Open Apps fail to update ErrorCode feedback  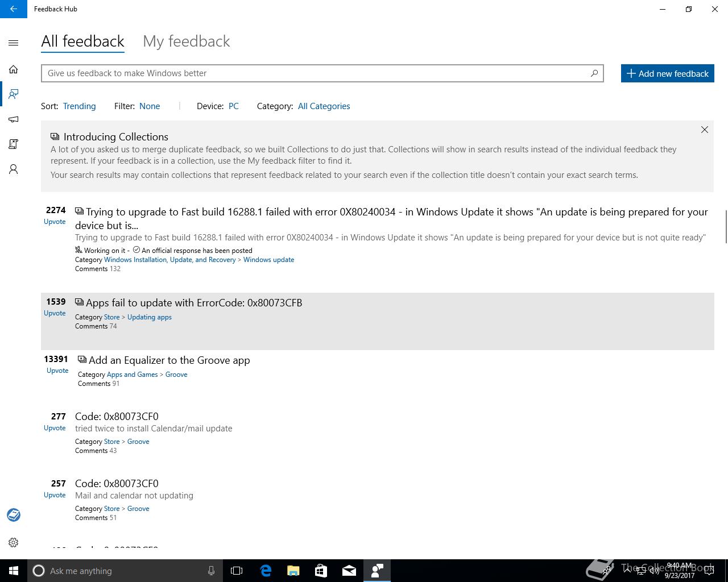click(194, 303)
